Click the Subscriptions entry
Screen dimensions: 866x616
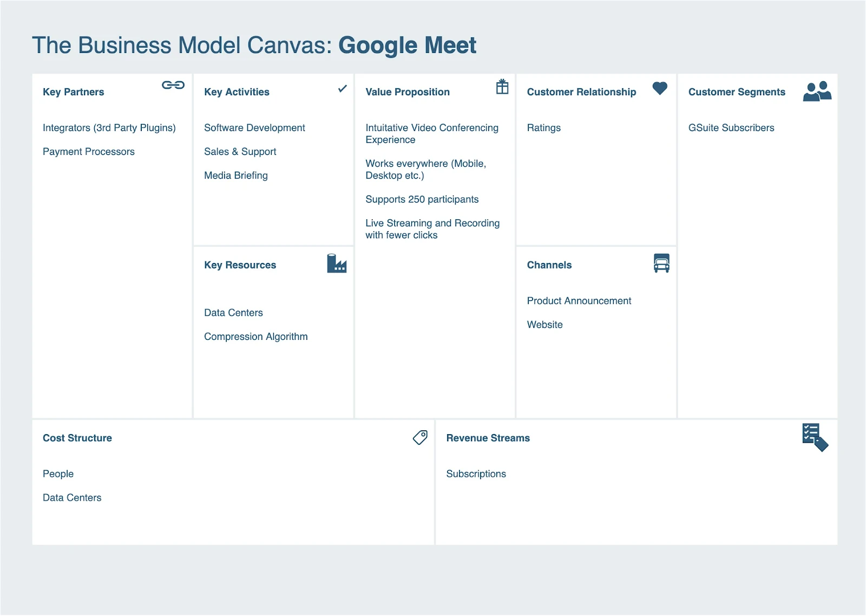coord(476,474)
